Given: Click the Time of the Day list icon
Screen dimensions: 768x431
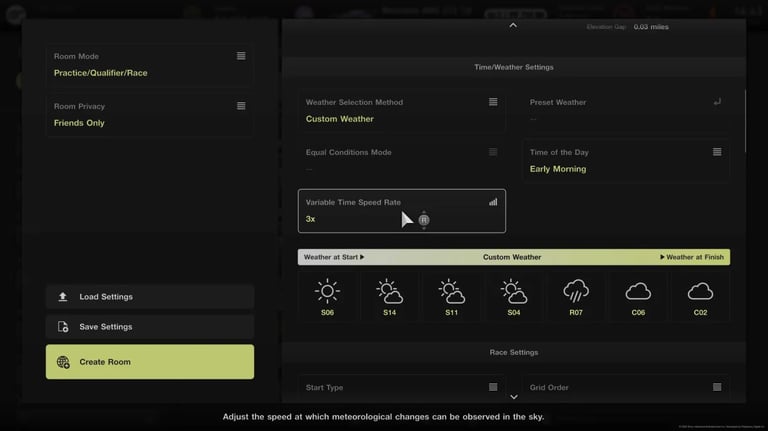Looking at the screenshot, I should tap(717, 152).
